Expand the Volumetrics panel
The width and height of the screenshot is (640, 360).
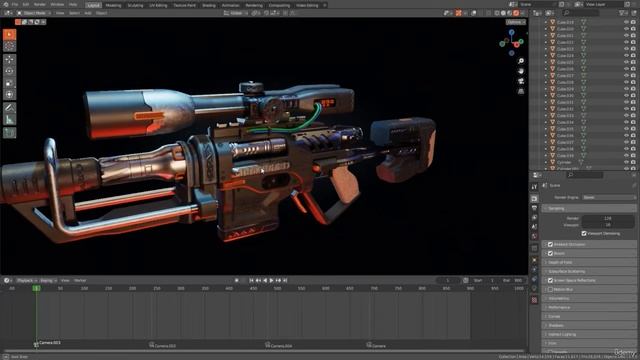pos(589,298)
